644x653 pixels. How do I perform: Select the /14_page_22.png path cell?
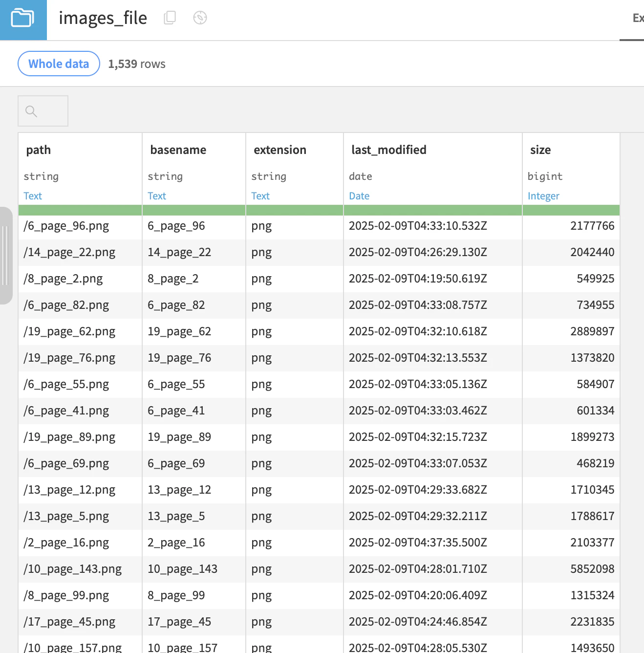80,252
